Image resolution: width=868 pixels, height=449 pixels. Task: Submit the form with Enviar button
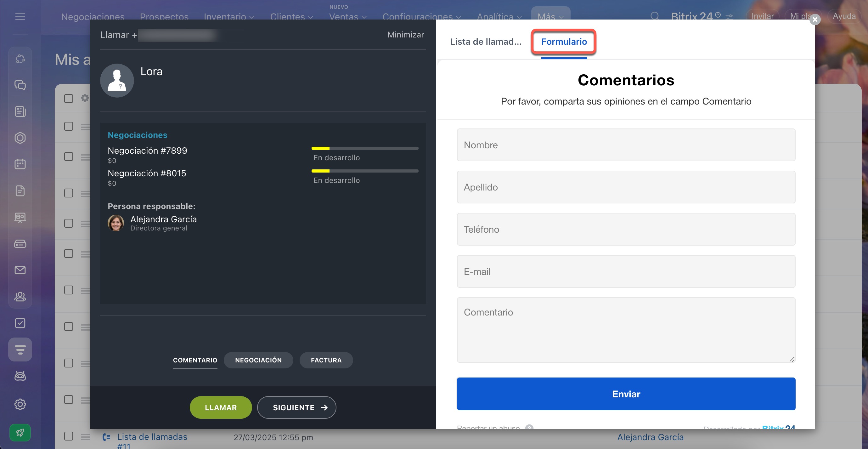pyautogui.click(x=626, y=394)
